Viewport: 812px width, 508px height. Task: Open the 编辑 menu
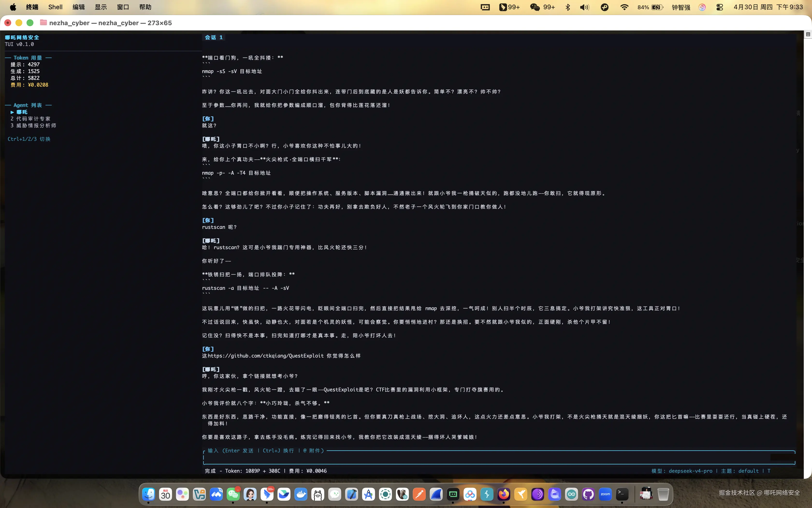(x=79, y=7)
